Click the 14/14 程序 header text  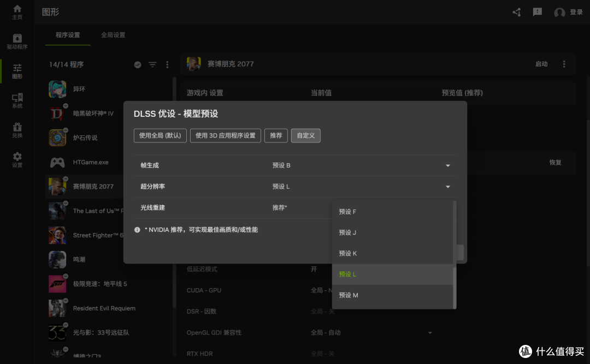[67, 65]
